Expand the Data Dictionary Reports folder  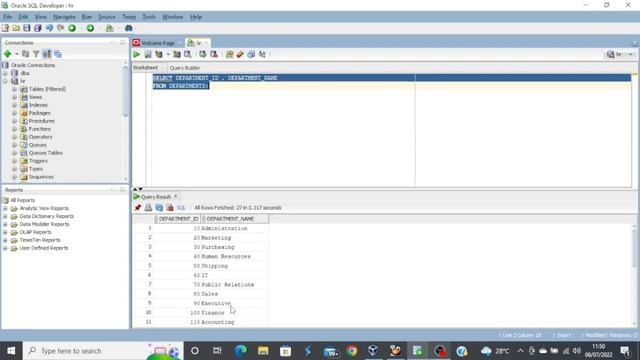coord(5,216)
